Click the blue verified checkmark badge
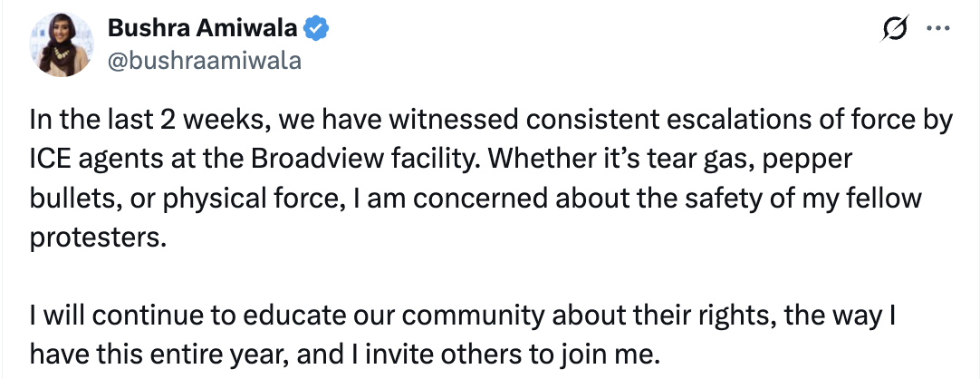This screenshot has width=980, height=379. [315, 29]
